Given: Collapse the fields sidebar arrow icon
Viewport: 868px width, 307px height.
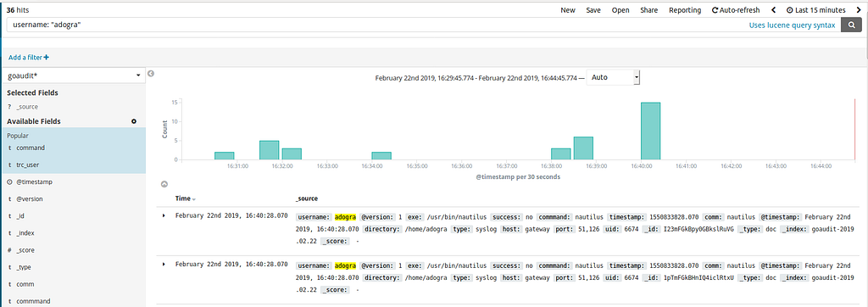Looking at the screenshot, I should point(151,73).
